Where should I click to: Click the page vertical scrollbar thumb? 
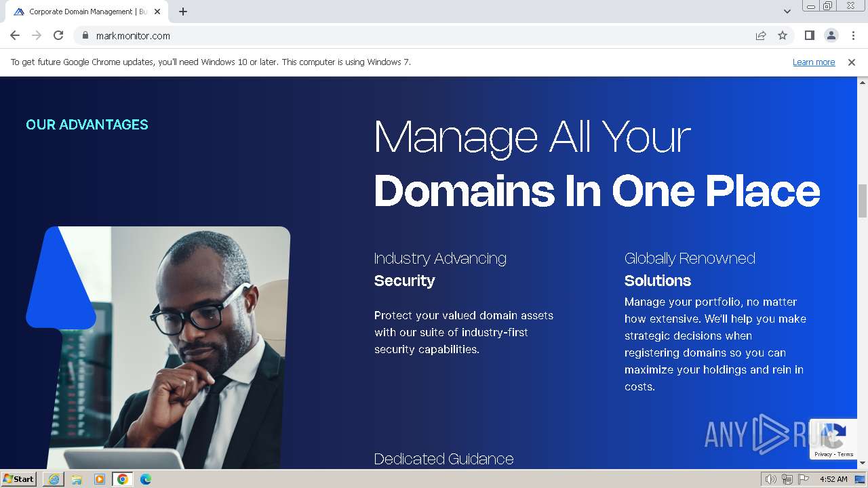[x=863, y=201]
